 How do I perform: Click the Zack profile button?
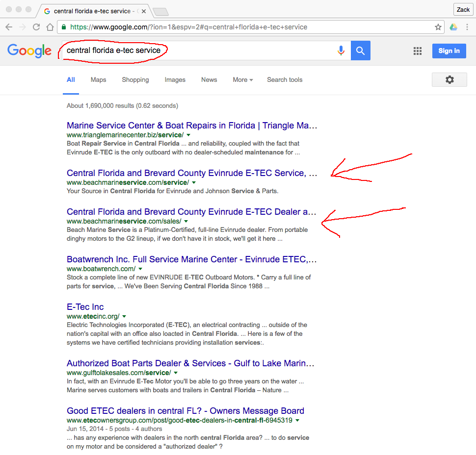[x=463, y=10]
